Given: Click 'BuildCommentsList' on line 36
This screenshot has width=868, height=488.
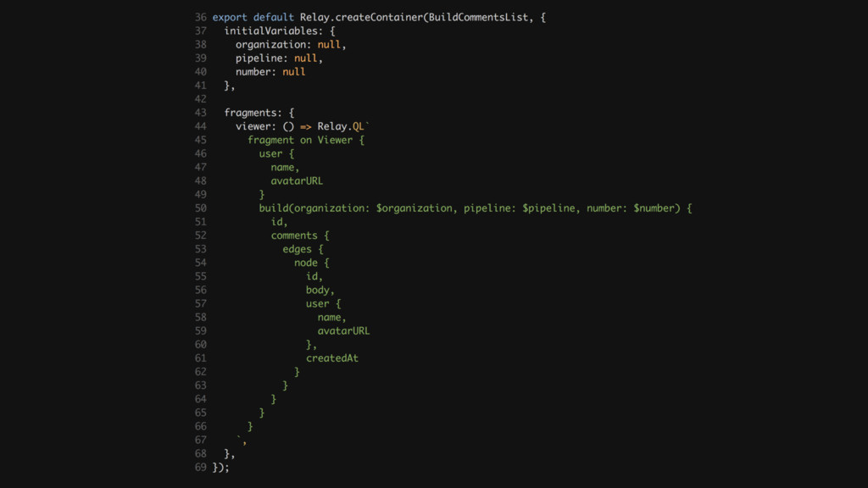Looking at the screenshot, I should (x=478, y=17).
